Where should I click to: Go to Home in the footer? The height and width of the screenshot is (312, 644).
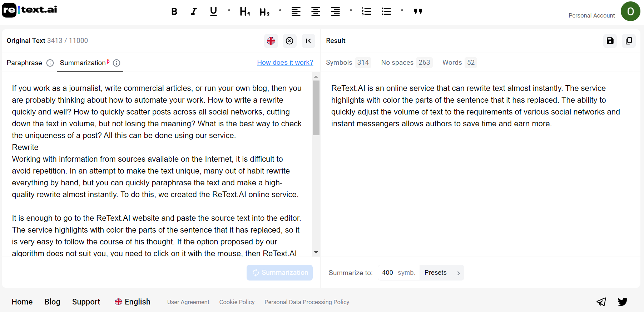[x=22, y=302]
